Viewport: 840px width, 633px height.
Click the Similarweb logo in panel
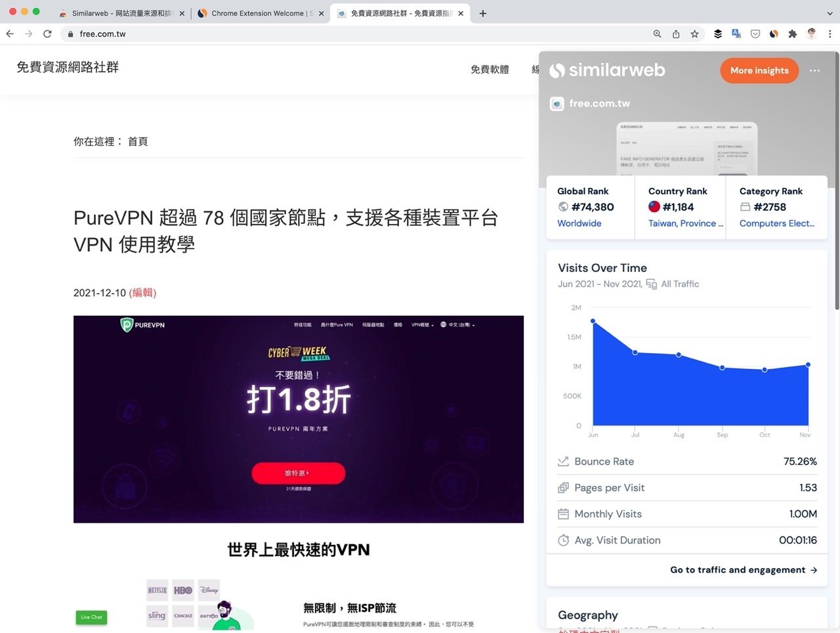tap(608, 70)
